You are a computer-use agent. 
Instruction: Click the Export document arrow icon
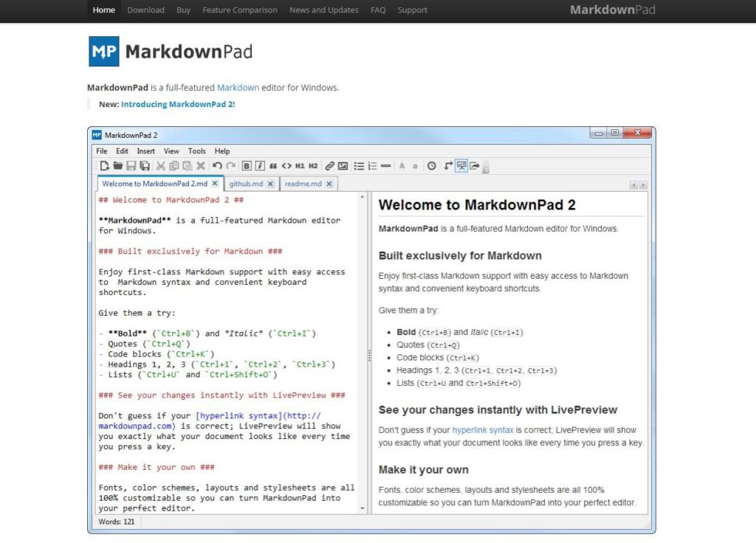(475, 166)
